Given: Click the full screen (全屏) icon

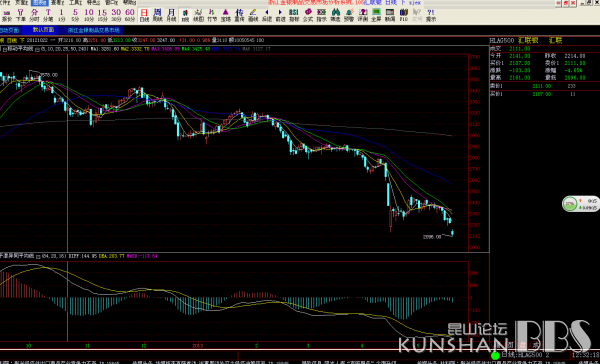Looking at the screenshot, I should (376, 15).
